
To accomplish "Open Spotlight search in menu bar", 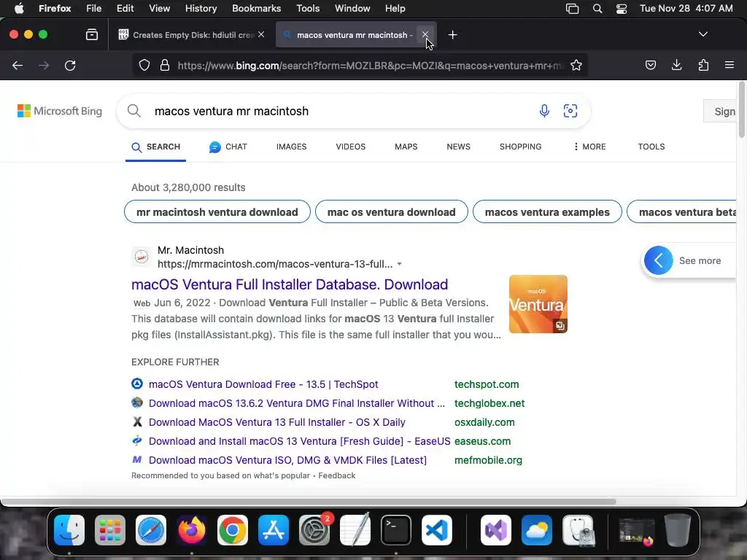I will (x=597, y=9).
